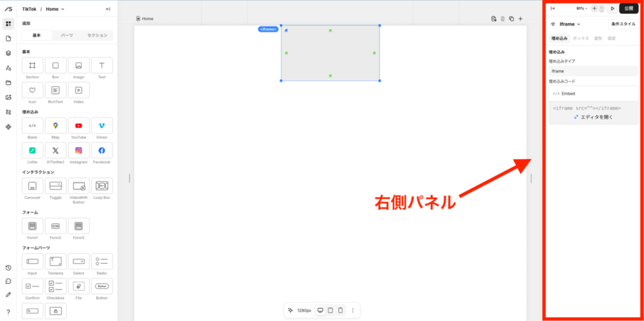The width and height of the screenshot is (644, 321).
Task: Open the ボックス tab in right panel
Action: click(x=580, y=39)
